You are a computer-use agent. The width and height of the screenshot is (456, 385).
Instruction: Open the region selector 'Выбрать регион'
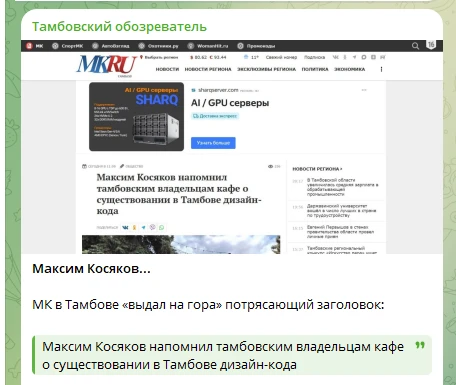click(x=159, y=57)
